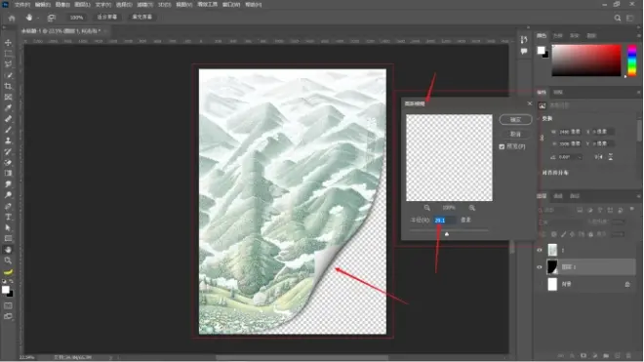The width and height of the screenshot is (644, 362).
Task: Expand the Align and Distribute section
Action: point(539,173)
